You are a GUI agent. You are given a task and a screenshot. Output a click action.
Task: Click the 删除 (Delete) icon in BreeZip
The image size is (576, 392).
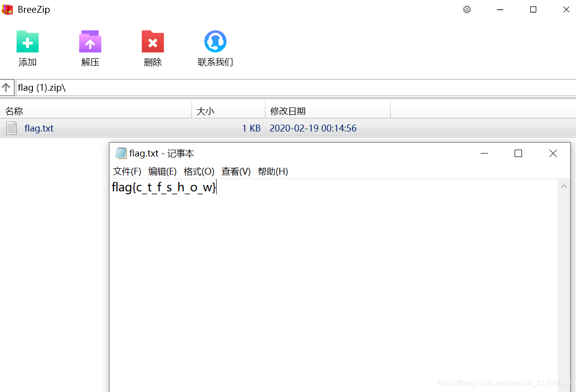pos(153,42)
